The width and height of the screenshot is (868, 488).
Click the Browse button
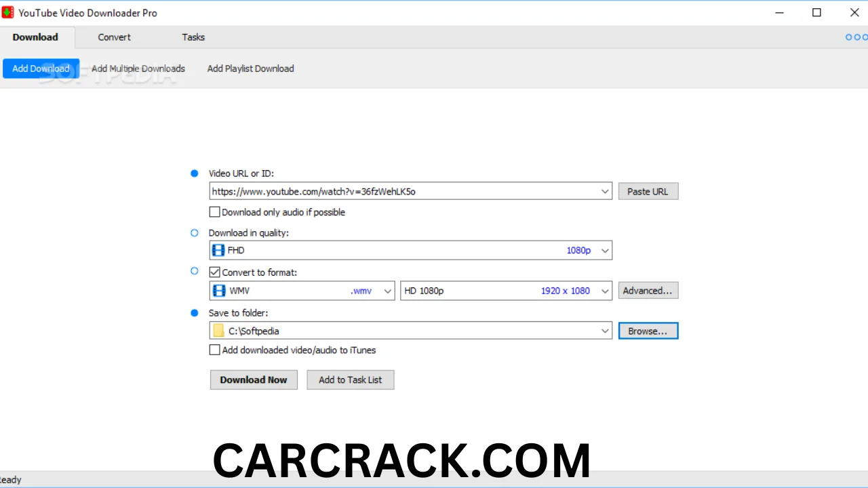pyautogui.click(x=648, y=331)
